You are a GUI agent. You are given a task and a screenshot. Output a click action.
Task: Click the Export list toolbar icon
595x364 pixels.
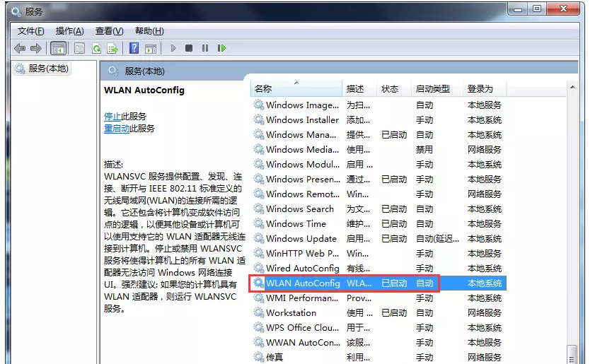tap(112, 49)
